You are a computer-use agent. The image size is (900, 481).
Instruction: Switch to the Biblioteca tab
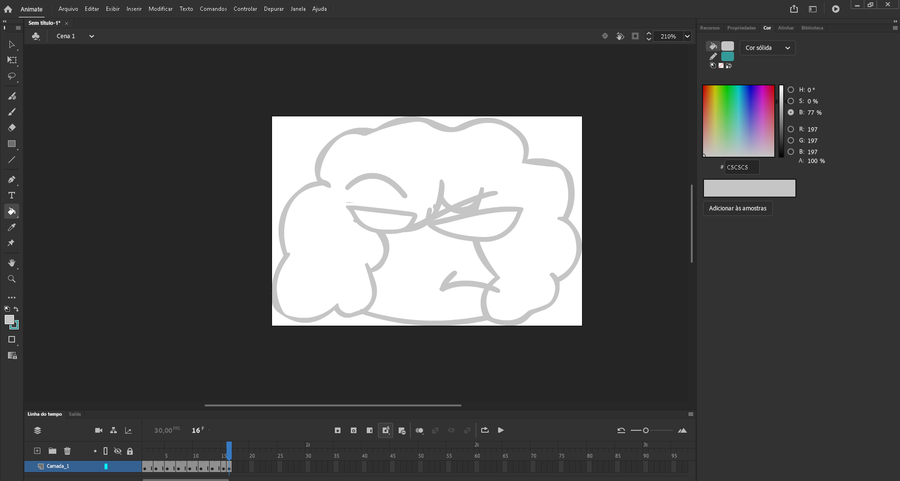812,28
